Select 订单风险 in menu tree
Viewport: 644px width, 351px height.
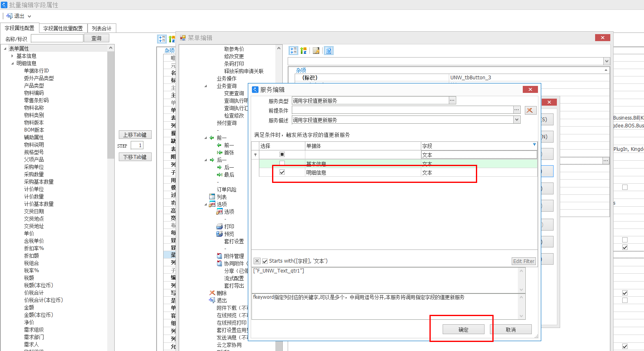click(226, 189)
